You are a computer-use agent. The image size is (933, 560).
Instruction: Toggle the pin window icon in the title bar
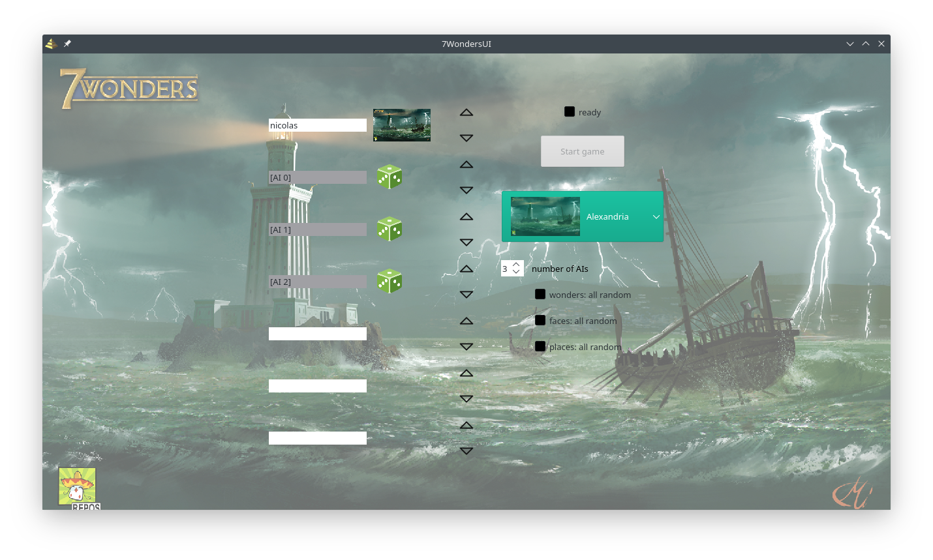tap(67, 44)
